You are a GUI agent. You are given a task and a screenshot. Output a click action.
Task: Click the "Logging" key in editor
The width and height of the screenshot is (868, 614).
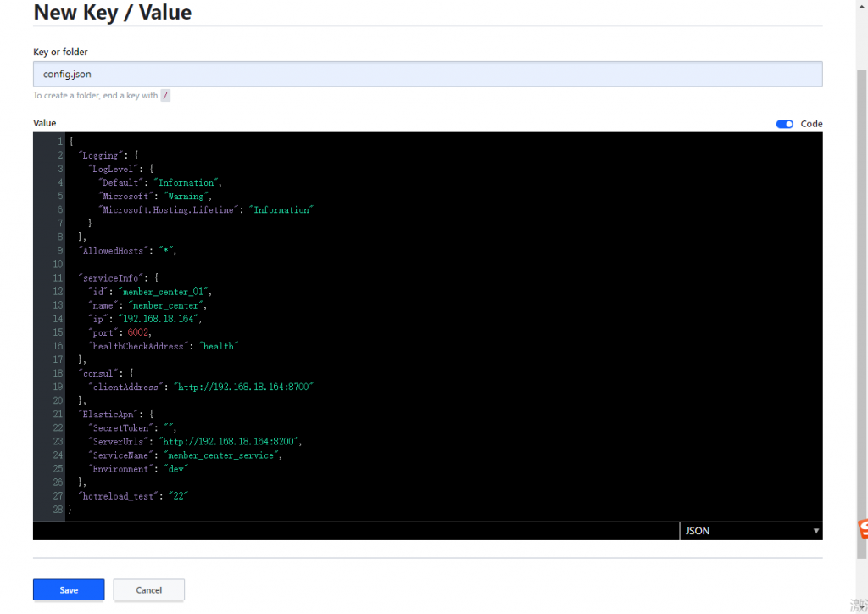point(100,155)
